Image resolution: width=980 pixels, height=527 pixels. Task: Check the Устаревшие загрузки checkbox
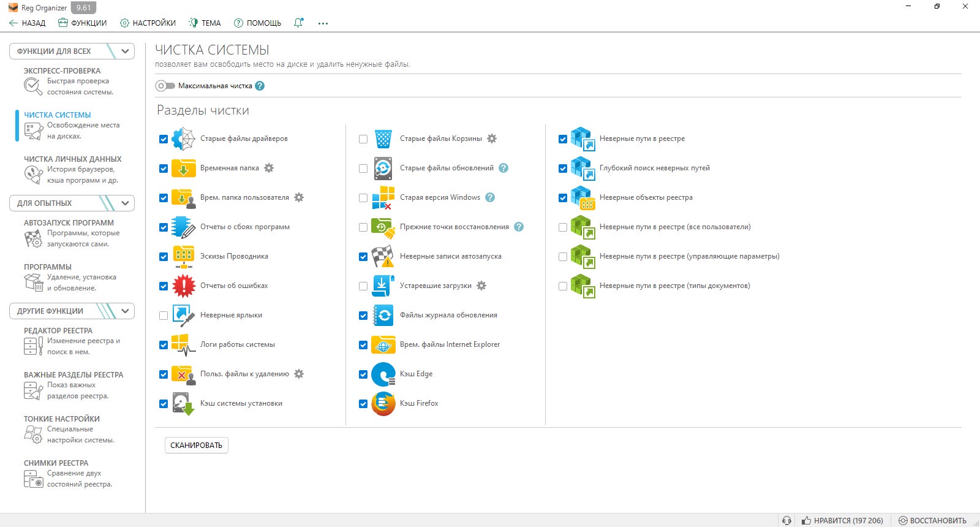pyautogui.click(x=363, y=286)
